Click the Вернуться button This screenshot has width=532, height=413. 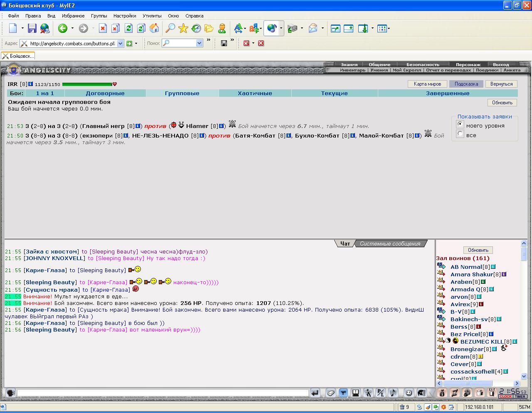(x=501, y=84)
